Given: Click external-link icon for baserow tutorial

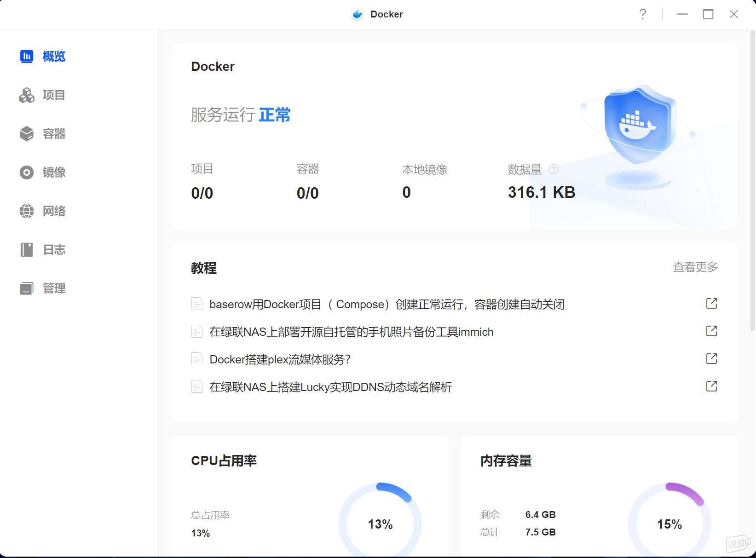Looking at the screenshot, I should [x=712, y=304].
